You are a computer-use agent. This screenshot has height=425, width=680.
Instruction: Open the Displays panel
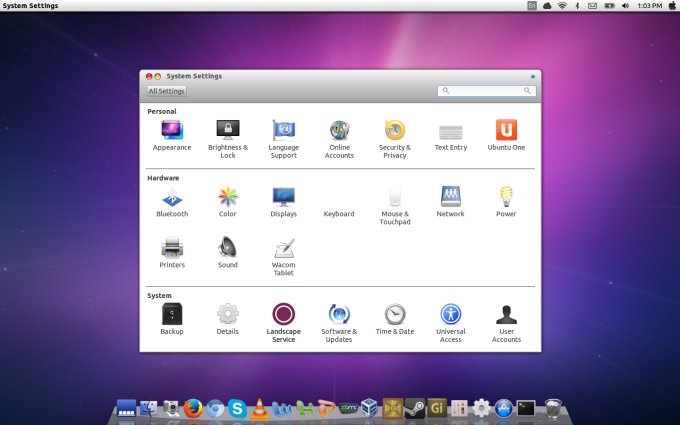tap(283, 197)
